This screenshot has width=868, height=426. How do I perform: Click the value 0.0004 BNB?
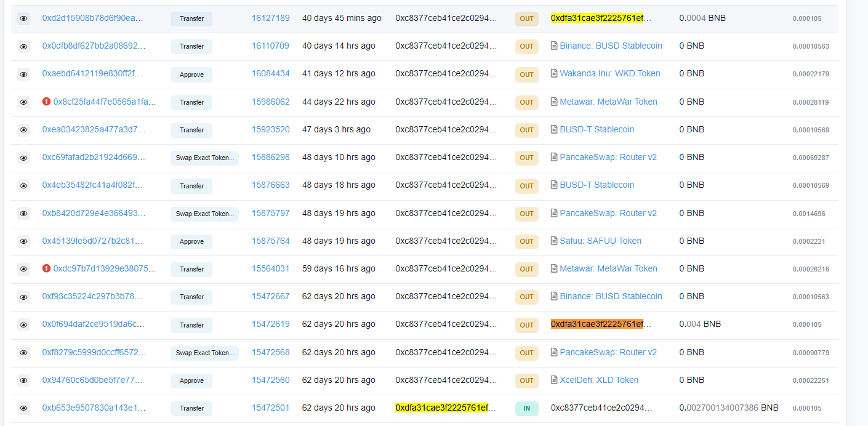(702, 18)
